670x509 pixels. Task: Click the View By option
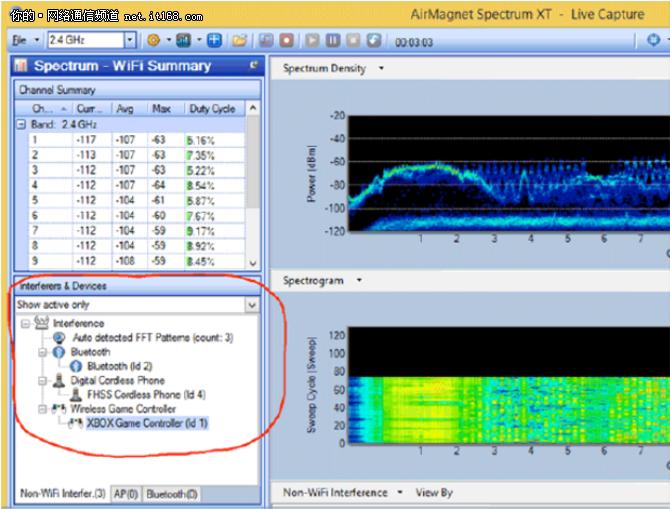(x=434, y=492)
